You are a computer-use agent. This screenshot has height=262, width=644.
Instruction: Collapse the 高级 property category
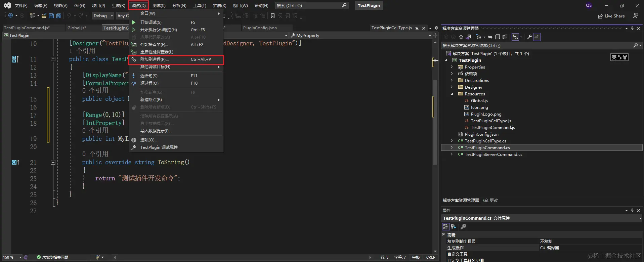(x=443, y=235)
